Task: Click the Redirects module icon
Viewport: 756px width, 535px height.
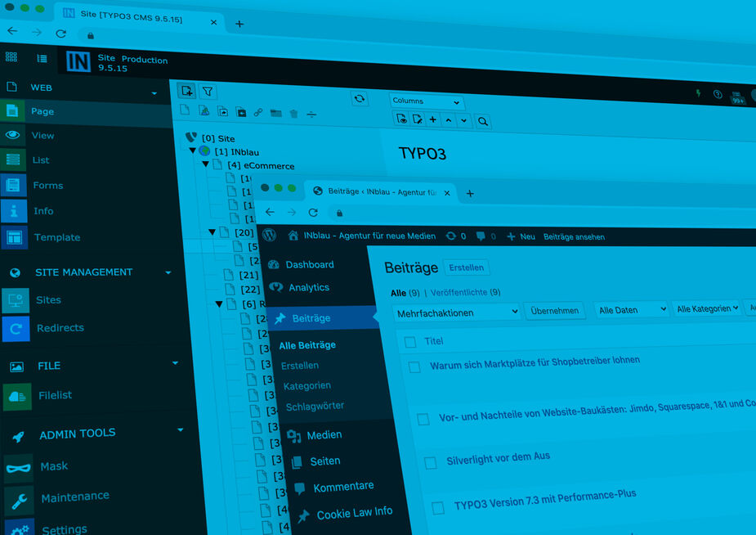Action: click(16, 329)
